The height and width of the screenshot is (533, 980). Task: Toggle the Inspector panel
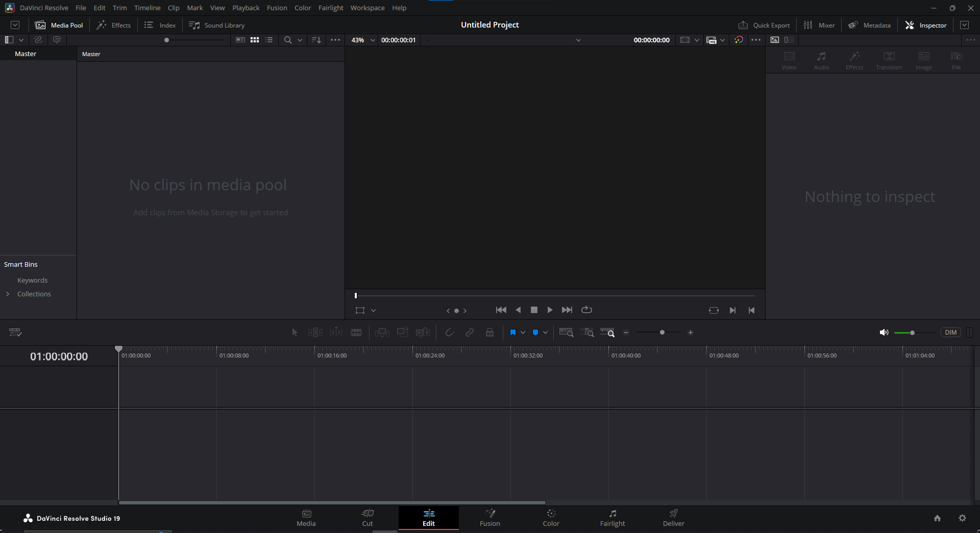click(x=926, y=25)
